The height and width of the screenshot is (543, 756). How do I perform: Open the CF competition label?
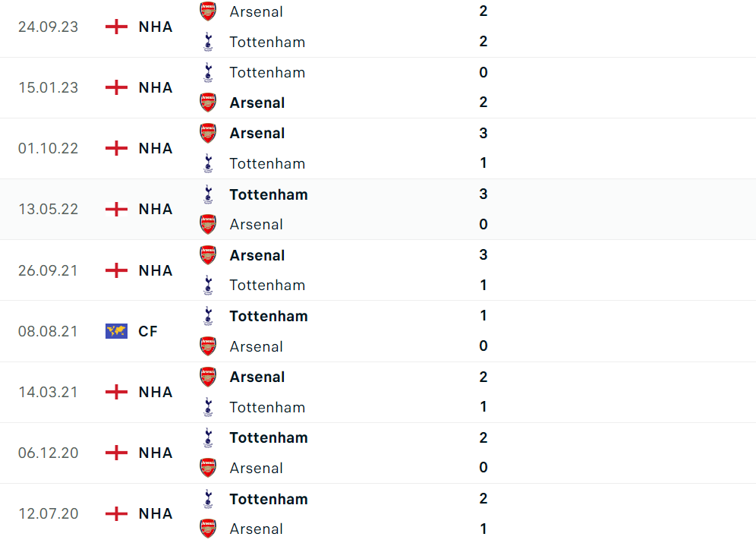(x=148, y=331)
